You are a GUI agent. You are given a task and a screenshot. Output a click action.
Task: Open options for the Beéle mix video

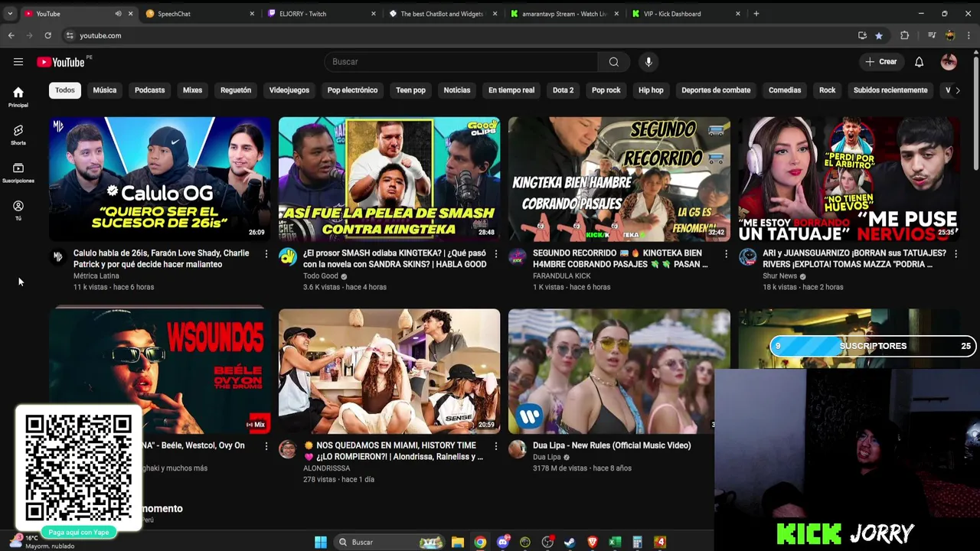(x=266, y=445)
